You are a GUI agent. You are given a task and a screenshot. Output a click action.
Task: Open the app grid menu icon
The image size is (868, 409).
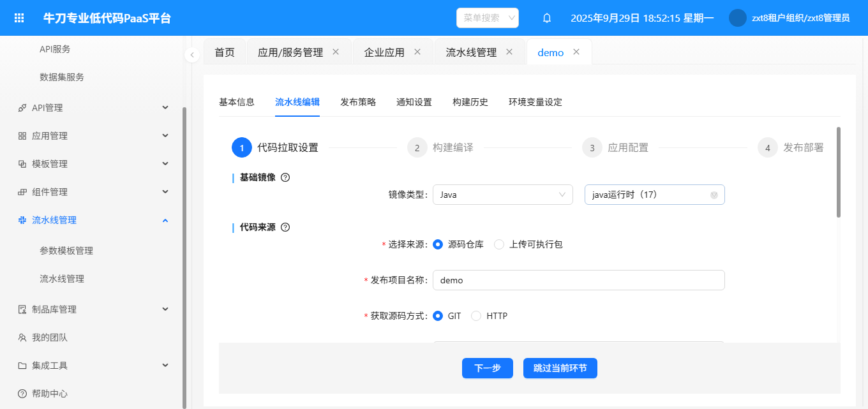19,18
